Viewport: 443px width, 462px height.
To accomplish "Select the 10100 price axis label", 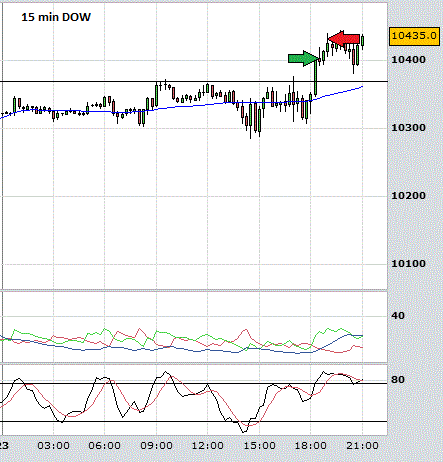I will (x=408, y=264).
